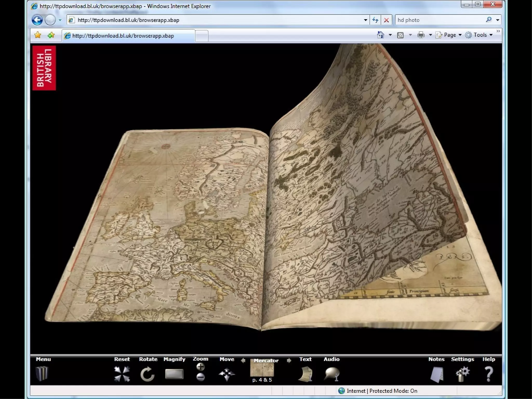Click the Help question mark

click(x=489, y=374)
